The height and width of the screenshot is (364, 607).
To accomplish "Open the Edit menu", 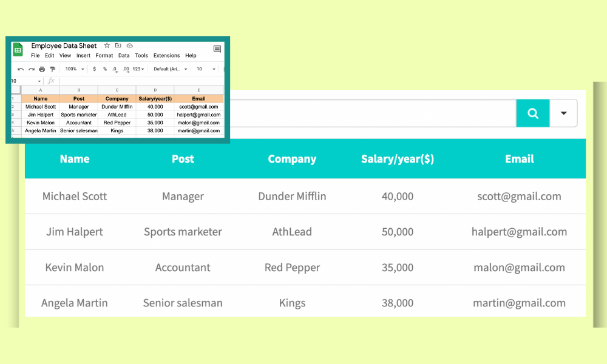I will point(50,56).
